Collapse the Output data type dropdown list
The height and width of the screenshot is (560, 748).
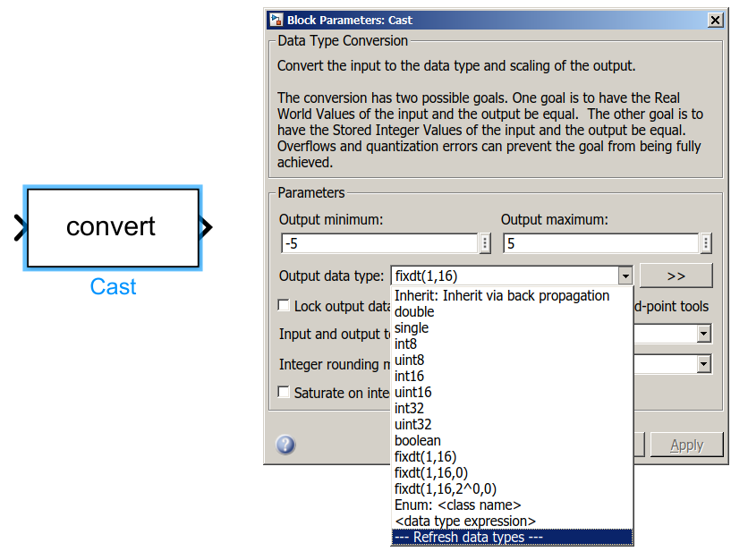(x=624, y=276)
